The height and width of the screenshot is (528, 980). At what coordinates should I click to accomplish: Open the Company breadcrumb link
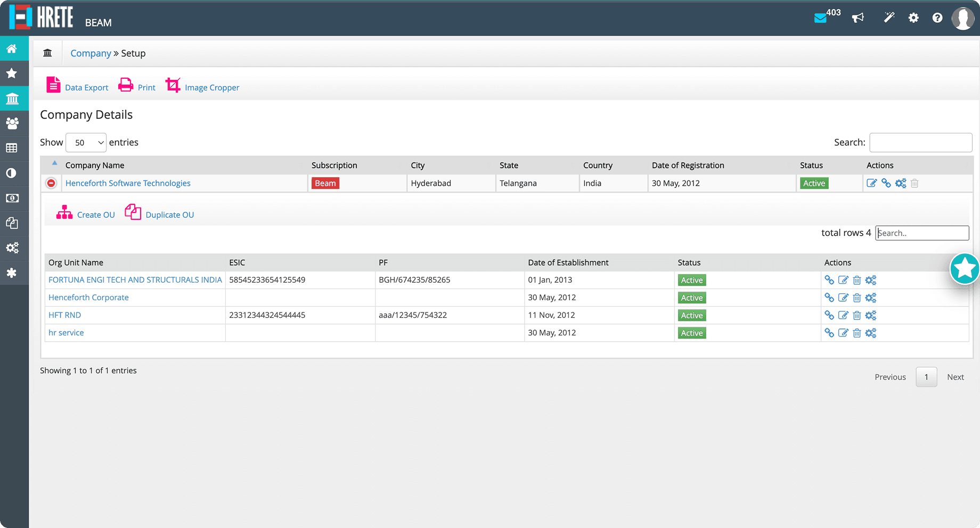coord(91,53)
